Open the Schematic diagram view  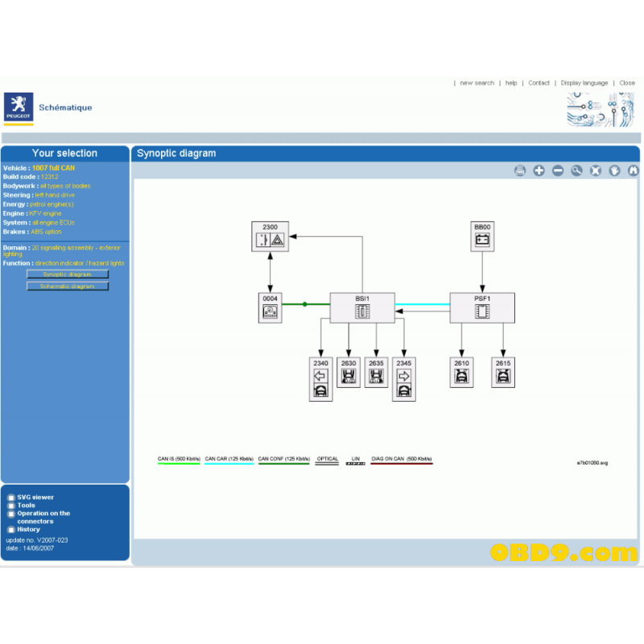click(x=68, y=285)
